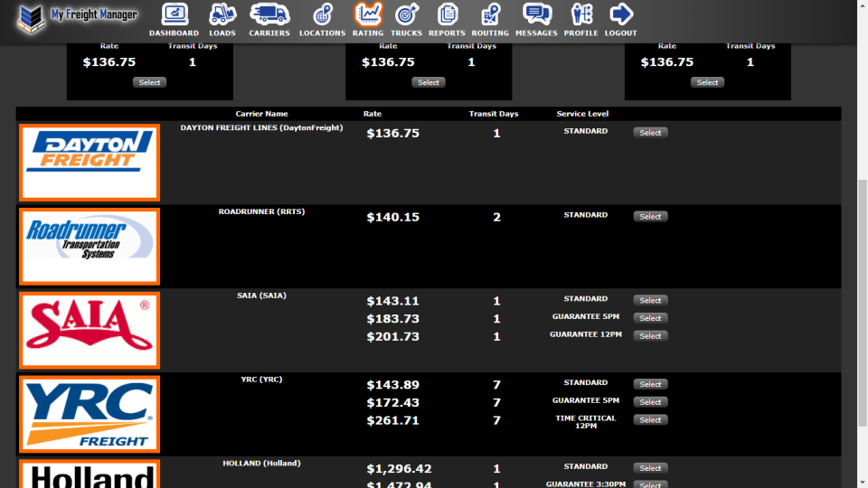Click the SAIA (SAIA) carrier name
This screenshot has width=868, height=488.
(262, 296)
